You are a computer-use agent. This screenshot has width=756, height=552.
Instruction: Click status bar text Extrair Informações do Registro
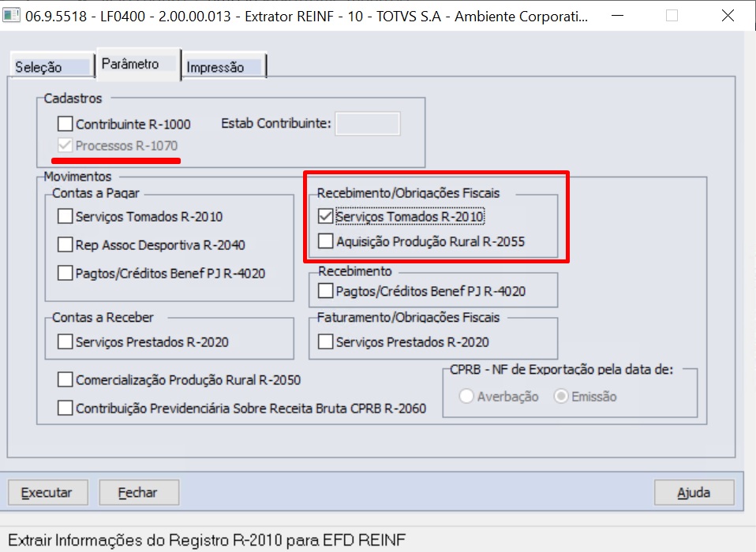pos(207,540)
